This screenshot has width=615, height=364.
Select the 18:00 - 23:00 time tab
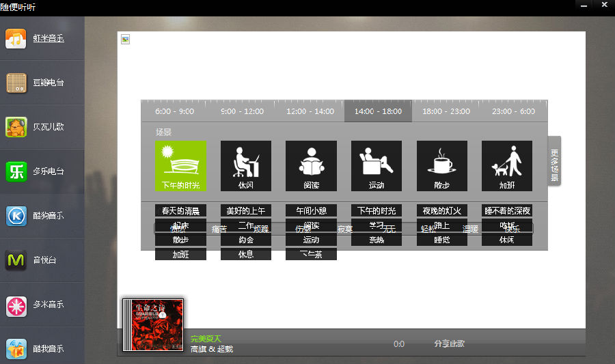pyautogui.click(x=446, y=111)
